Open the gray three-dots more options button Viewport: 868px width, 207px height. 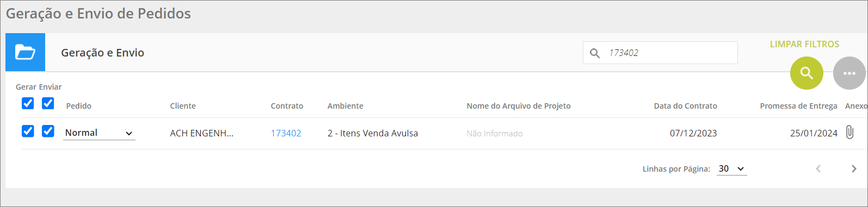(x=849, y=73)
